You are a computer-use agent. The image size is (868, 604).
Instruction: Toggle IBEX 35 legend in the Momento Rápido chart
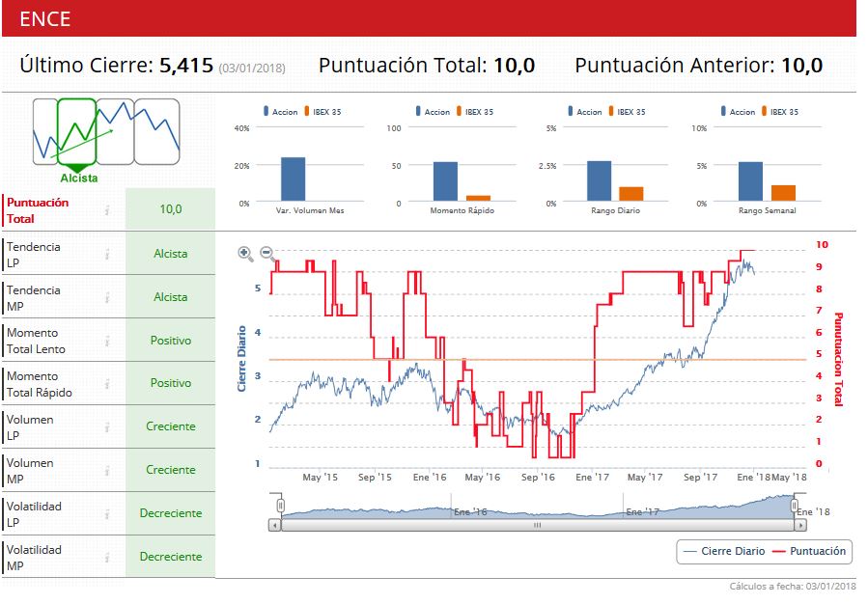(475, 112)
